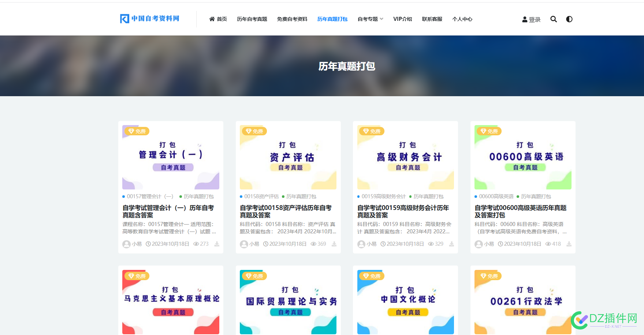The width and height of the screenshot is (644, 335).
Task: Open category tag 00157管理会计（一）
Action: (150, 196)
